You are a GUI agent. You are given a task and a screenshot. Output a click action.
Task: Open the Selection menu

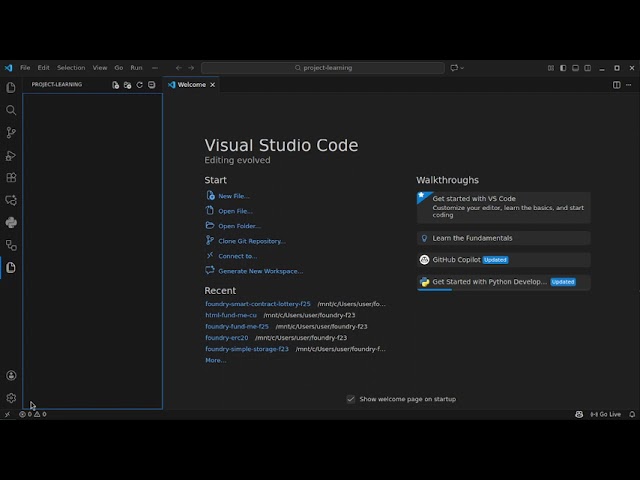[x=71, y=68]
